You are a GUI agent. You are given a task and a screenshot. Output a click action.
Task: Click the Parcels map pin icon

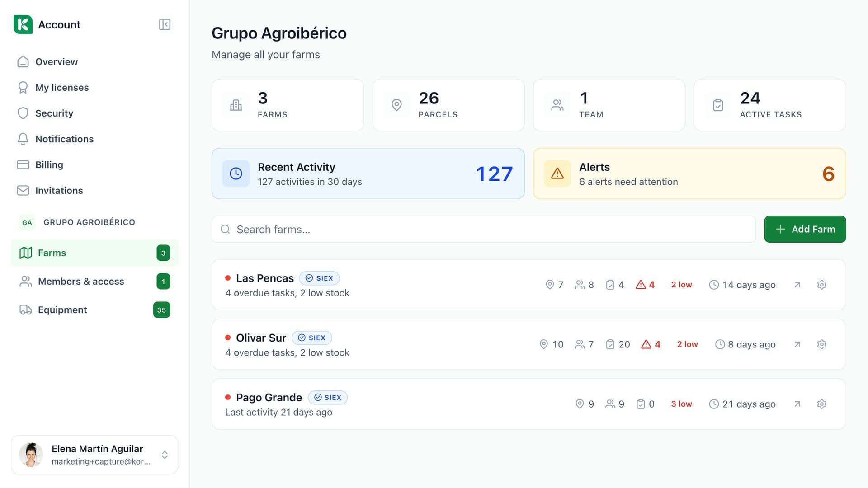pos(396,105)
